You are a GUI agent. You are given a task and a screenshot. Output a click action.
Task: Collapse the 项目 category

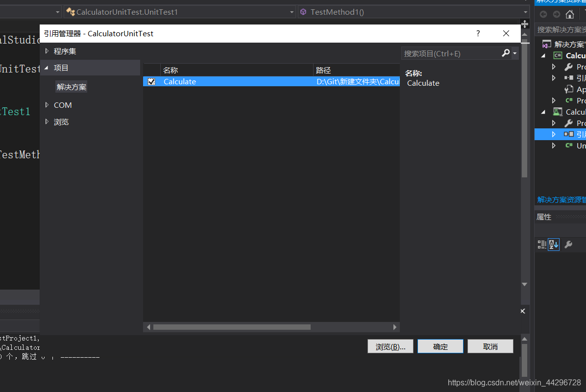[47, 68]
